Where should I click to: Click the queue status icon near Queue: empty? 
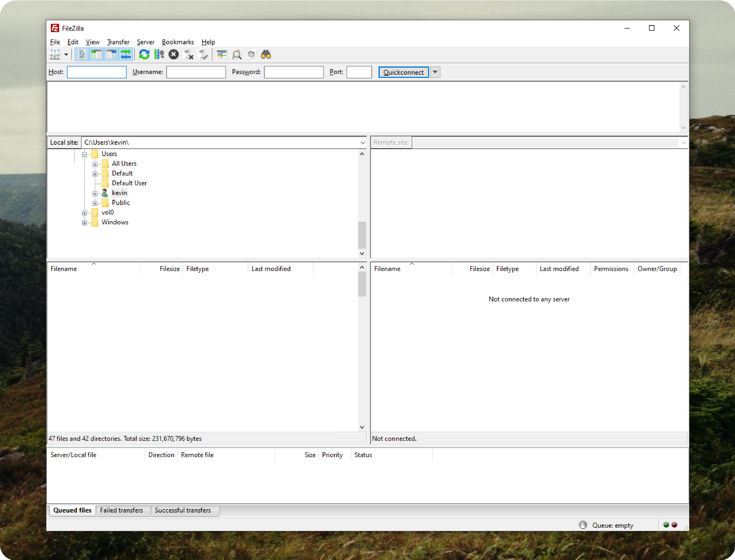583,525
